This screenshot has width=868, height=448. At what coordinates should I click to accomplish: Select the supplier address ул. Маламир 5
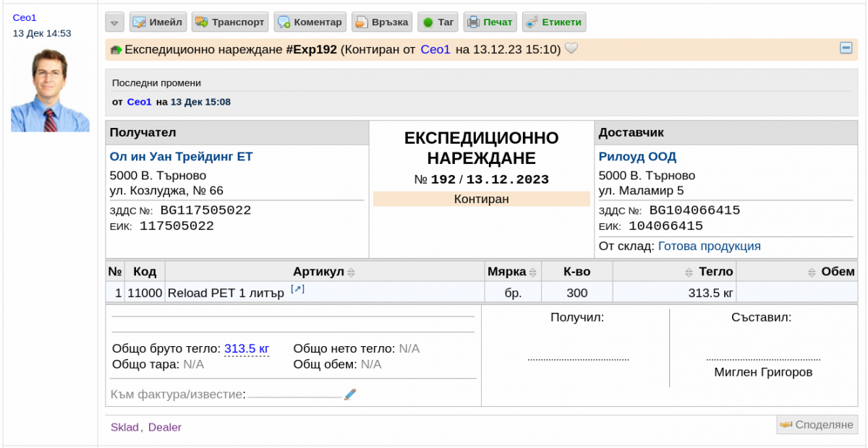(641, 191)
